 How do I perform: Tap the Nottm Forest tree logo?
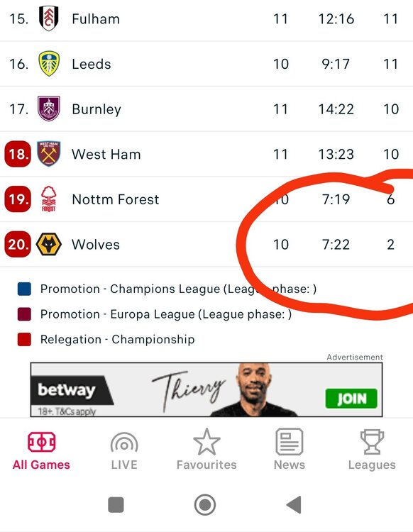[48, 199]
